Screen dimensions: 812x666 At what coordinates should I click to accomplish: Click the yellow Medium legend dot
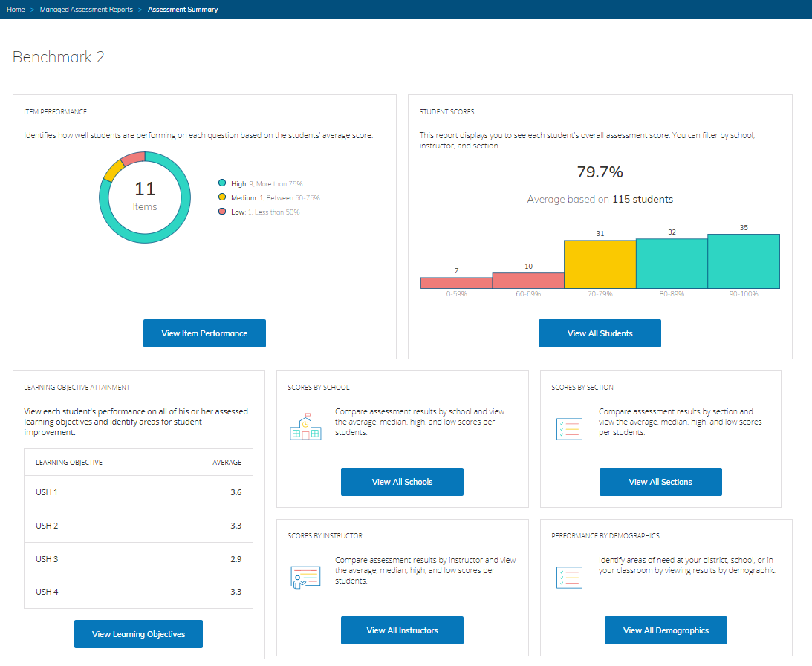click(x=222, y=198)
